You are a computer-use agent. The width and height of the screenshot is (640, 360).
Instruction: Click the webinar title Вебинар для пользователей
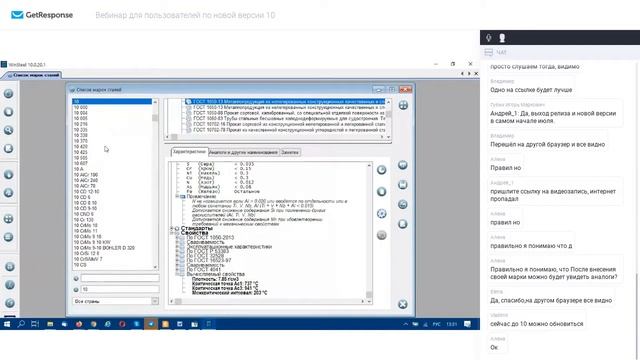[185, 16]
